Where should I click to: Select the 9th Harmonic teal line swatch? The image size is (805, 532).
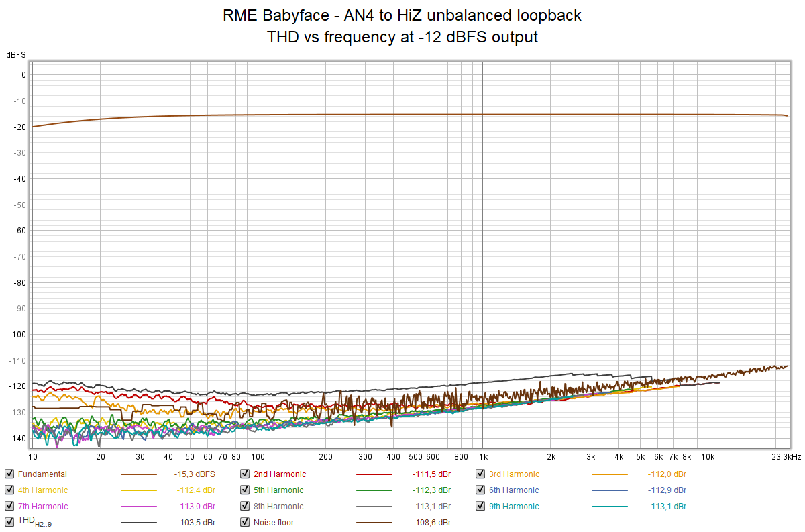tap(610, 507)
